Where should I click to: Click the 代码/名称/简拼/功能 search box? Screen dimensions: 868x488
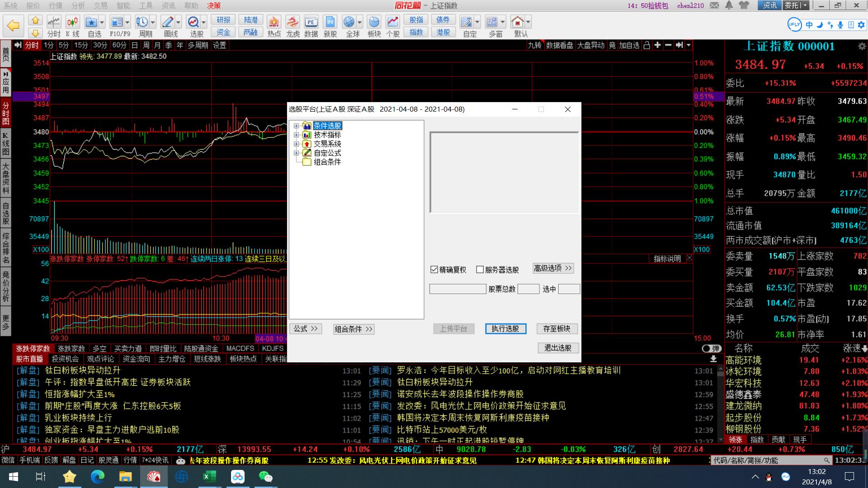click(769, 460)
